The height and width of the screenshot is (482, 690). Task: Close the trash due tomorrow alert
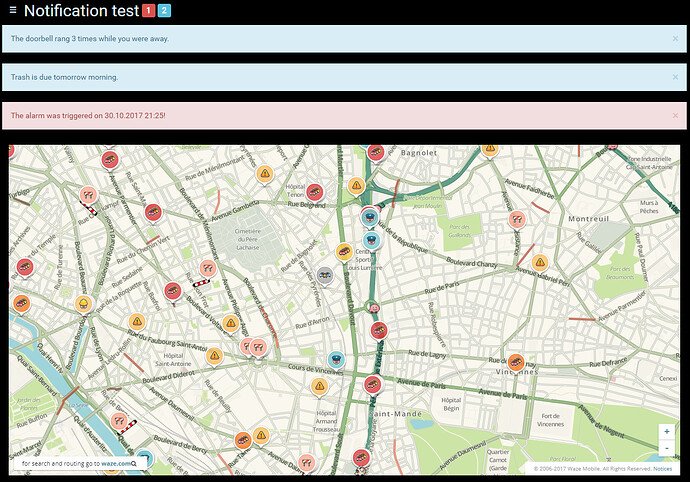[676, 77]
